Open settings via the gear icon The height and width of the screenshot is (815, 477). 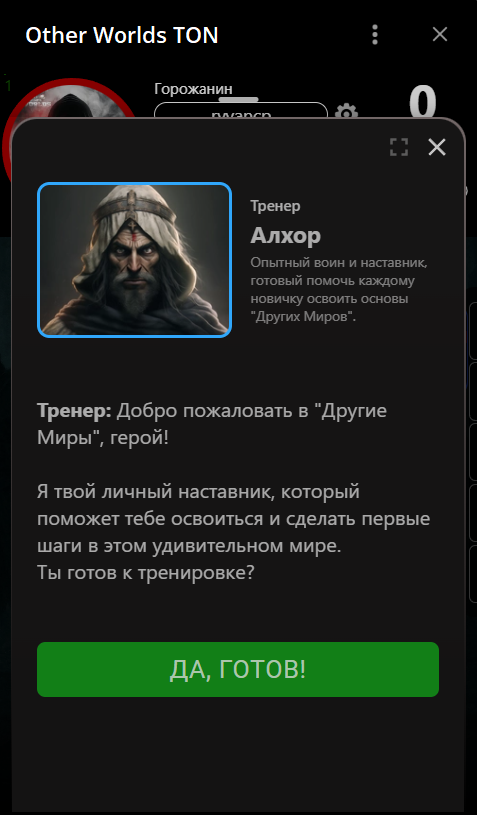(x=346, y=112)
